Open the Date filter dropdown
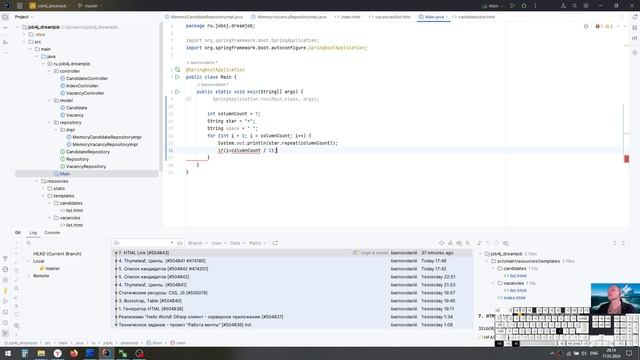The width and height of the screenshot is (640, 360). point(238,243)
